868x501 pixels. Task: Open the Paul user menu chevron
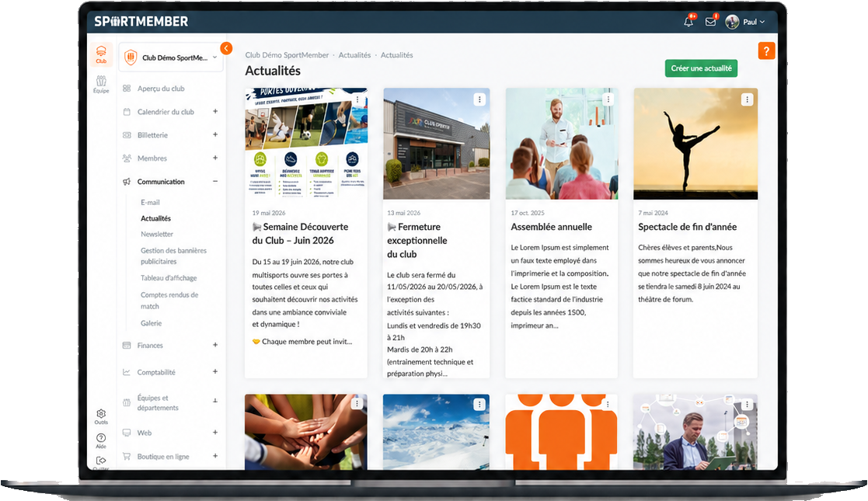(762, 23)
